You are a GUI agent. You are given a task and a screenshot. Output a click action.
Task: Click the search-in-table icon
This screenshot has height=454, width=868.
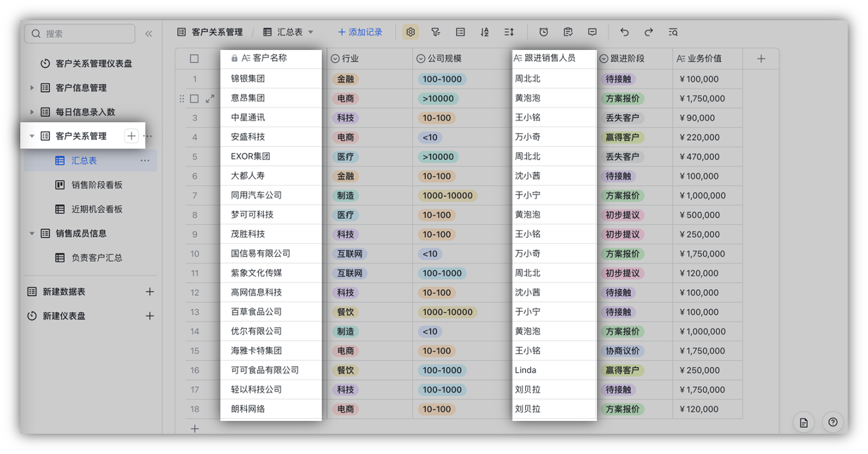673,32
